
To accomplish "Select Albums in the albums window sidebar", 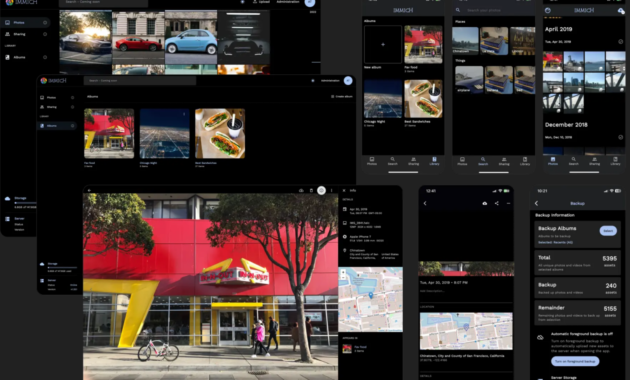I will point(57,126).
